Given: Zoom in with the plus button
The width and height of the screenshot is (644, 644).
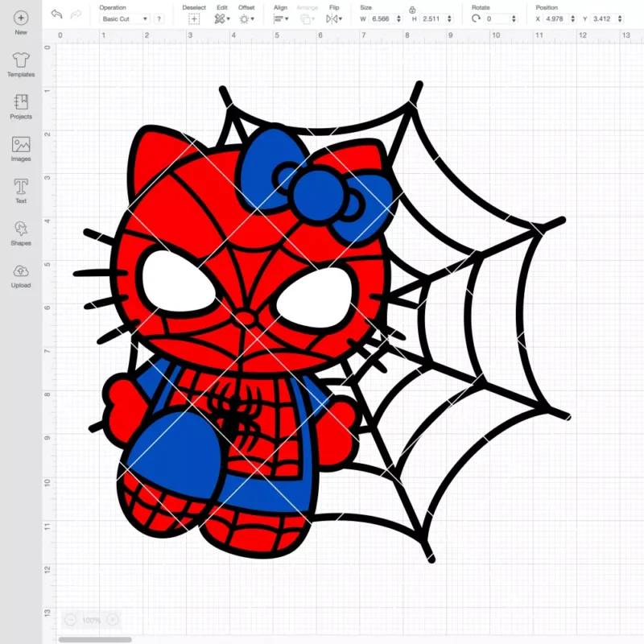Looking at the screenshot, I should point(113,620).
